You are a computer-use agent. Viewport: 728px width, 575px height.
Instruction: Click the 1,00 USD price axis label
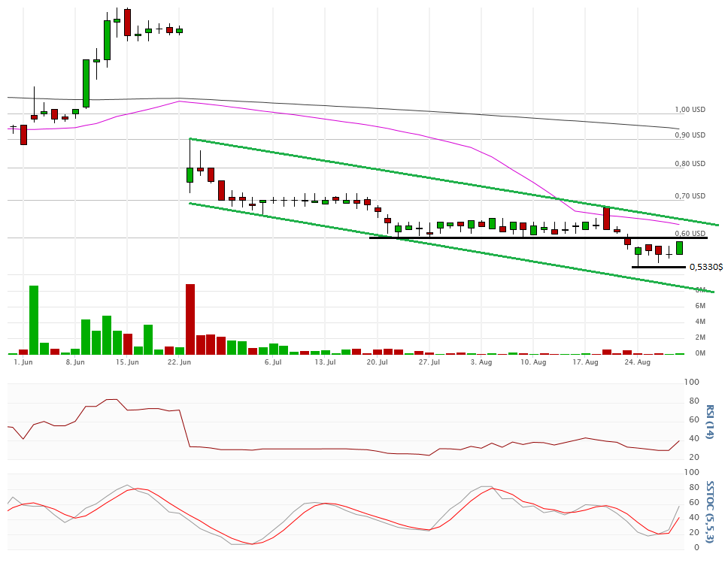pyautogui.click(x=690, y=110)
